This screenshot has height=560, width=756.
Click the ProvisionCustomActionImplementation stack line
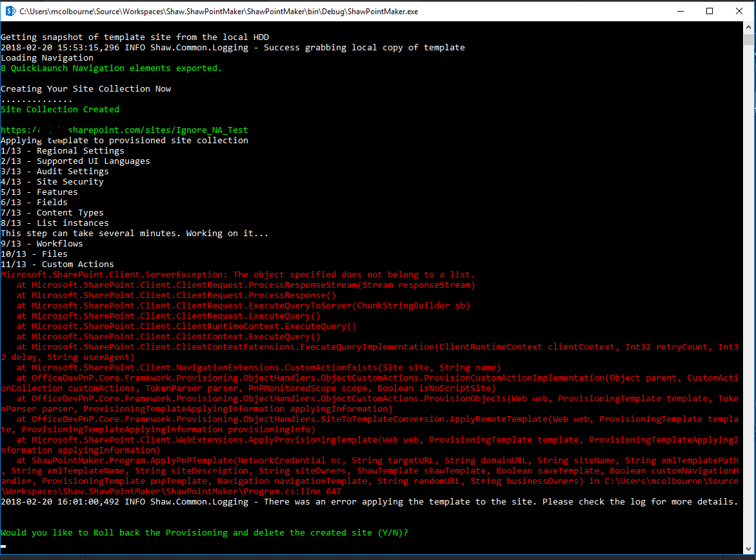[370, 383]
